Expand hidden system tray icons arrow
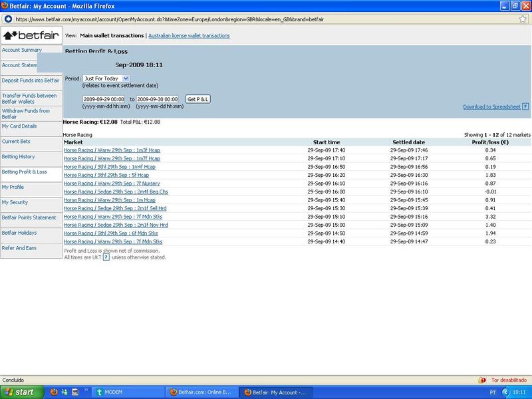The image size is (532, 399). (505, 392)
